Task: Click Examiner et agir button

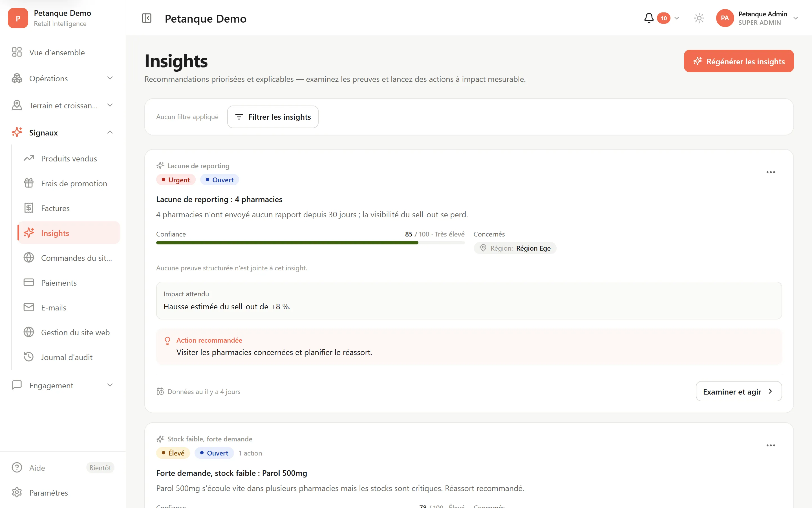Action: click(x=739, y=391)
